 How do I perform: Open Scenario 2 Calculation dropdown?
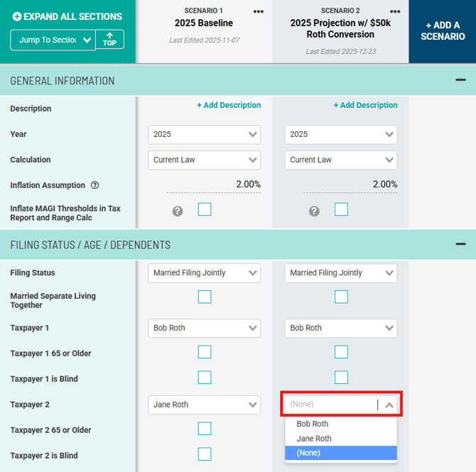341,160
